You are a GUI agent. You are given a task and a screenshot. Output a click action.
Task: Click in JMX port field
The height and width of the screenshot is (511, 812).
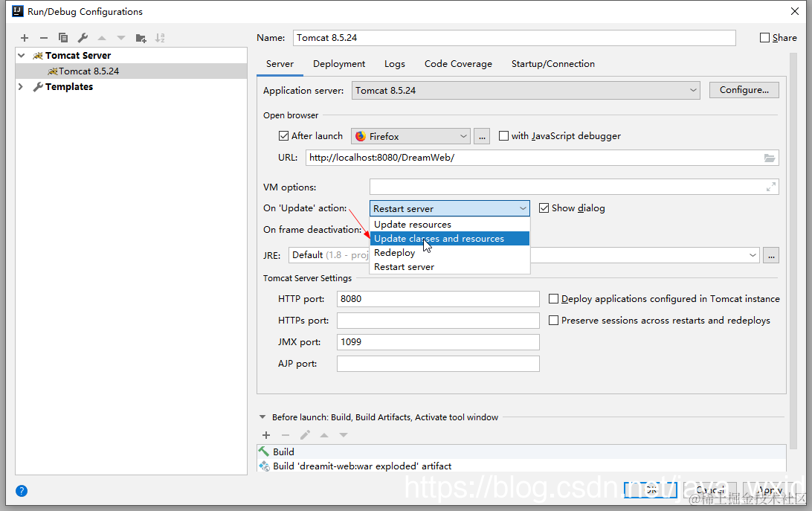click(x=438, y=342)
